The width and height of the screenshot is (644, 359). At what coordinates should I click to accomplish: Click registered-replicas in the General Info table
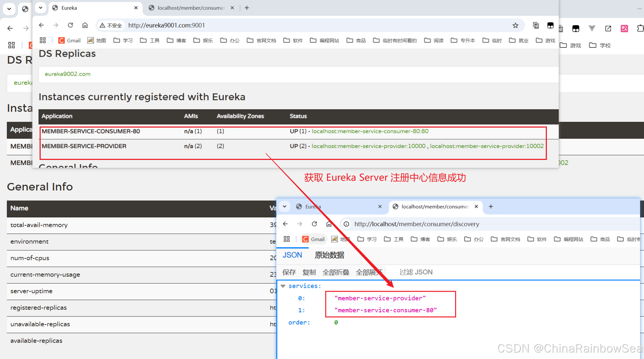click(38, 308)
